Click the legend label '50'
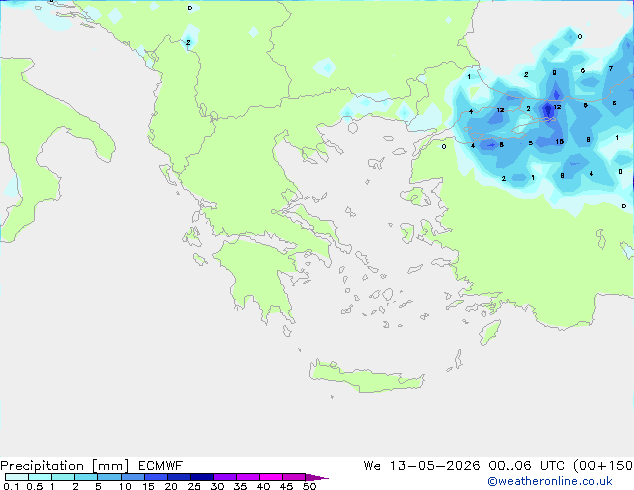 (x=309, y=486)
